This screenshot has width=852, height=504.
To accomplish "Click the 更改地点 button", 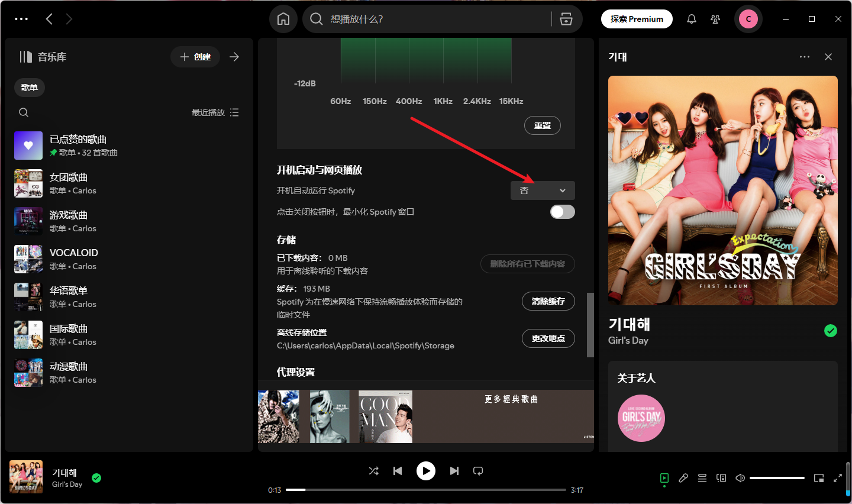I will 548,338.
